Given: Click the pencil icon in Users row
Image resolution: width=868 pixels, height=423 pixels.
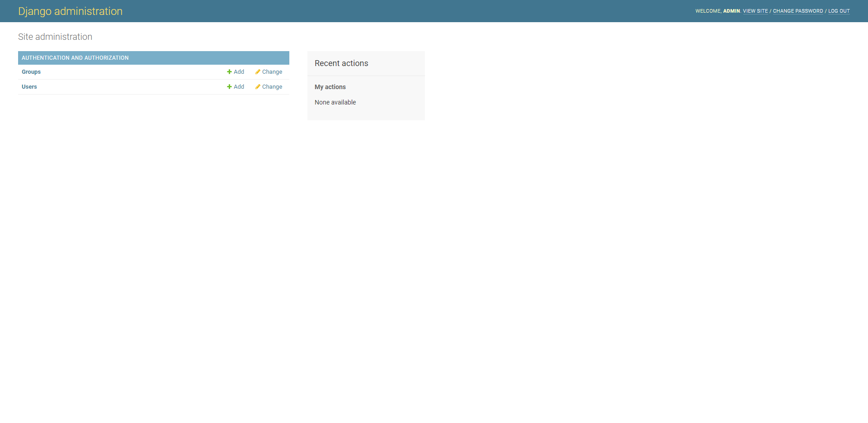Looking at the screenshot, I should pyautogui.click(x=258, y=87).
